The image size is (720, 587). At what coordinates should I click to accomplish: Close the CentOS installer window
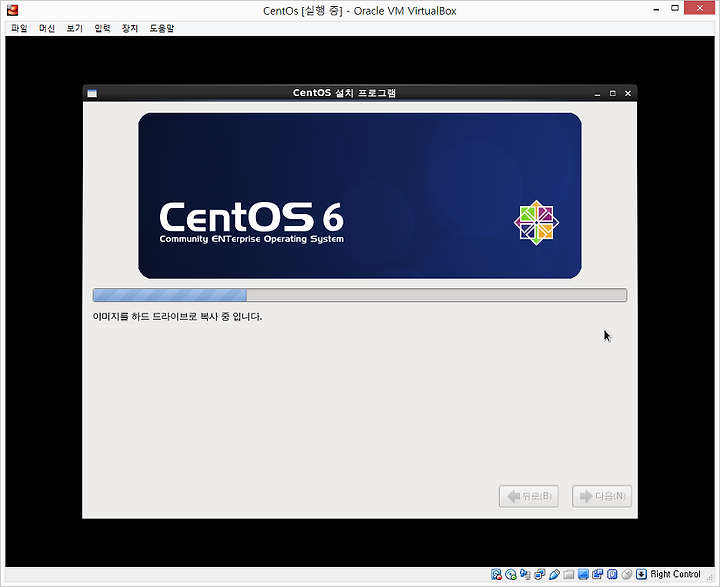pos(628,94)
